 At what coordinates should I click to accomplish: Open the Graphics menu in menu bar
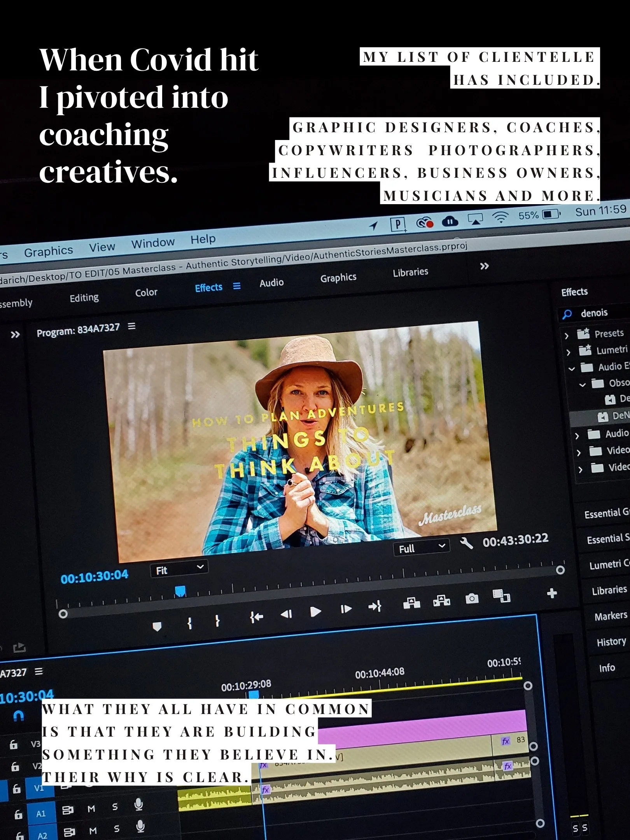coord(49,251)
